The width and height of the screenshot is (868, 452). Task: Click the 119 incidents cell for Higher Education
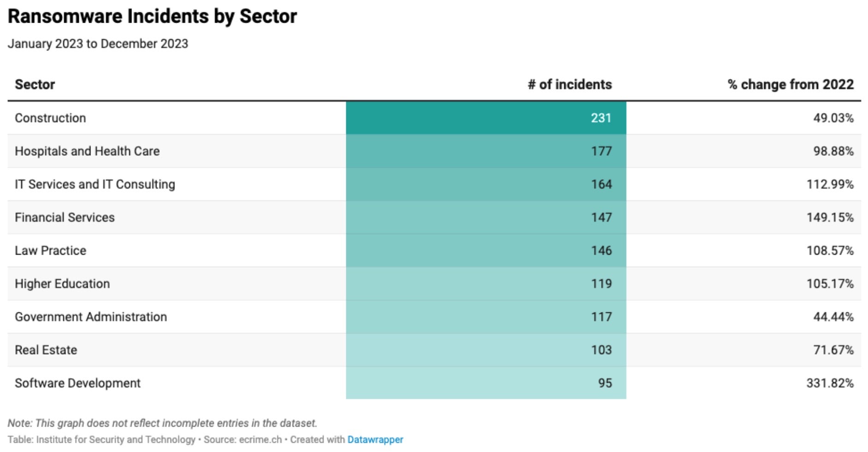(x=486, y=284)
